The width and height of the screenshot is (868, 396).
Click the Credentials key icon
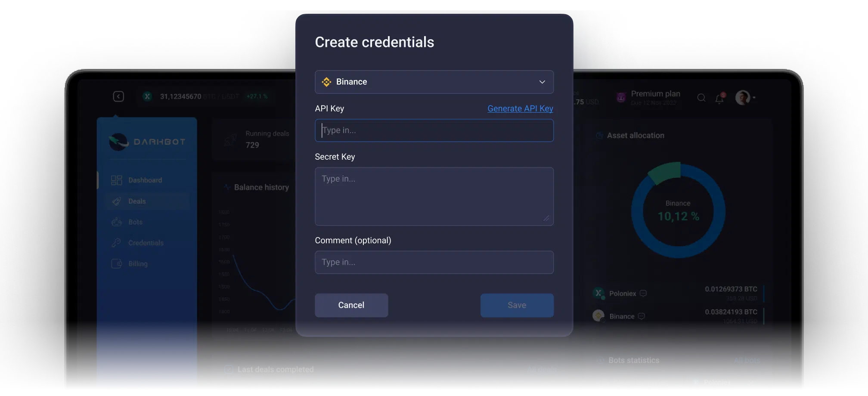pyautogui.click(x=116, y=243)
